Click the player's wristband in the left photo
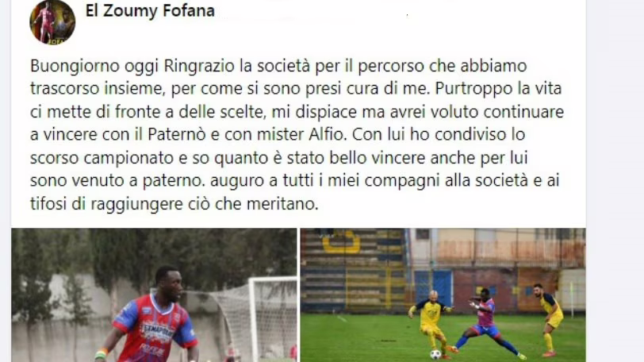Image resolution: width=644 pixels, height=362 pixels. [101, 354]
